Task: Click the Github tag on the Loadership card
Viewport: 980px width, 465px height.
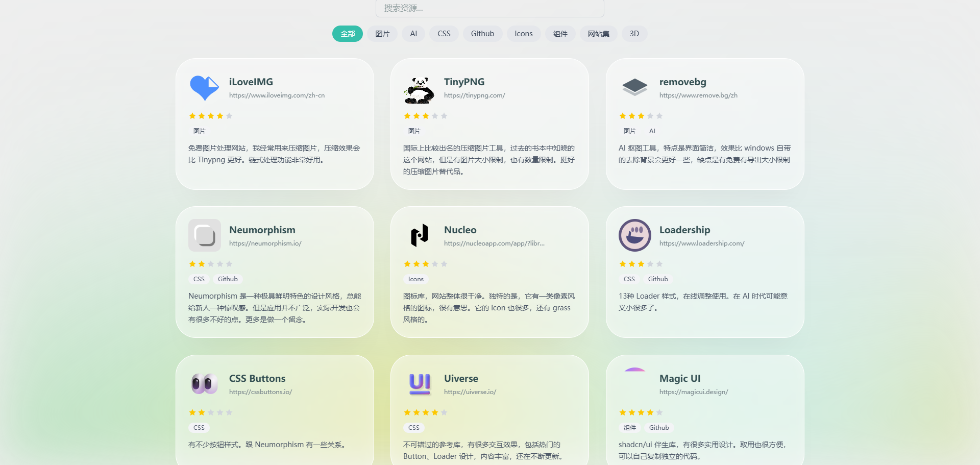Action: (x=658, y=279)
